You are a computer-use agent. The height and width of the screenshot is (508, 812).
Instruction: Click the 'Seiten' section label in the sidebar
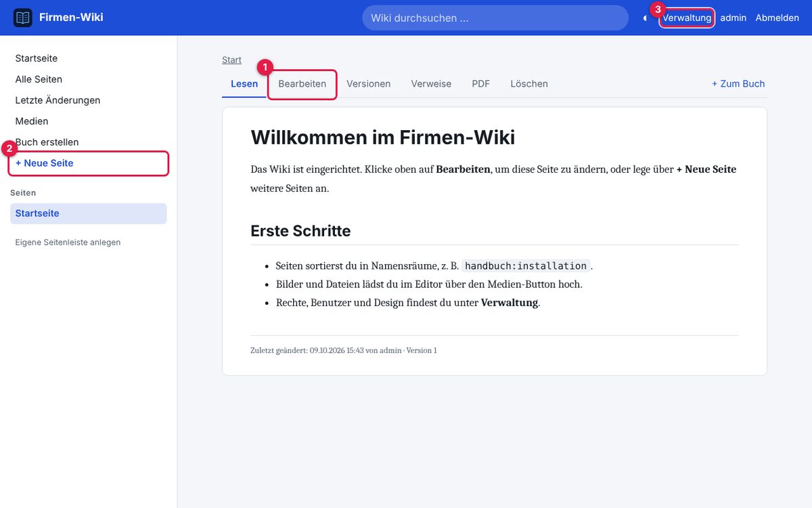tap(23, 193)
